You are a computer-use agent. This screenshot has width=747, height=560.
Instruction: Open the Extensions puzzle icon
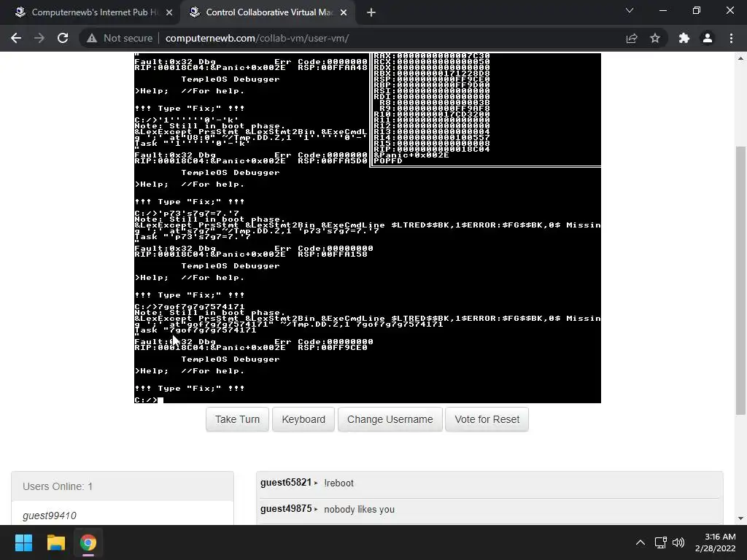pyautogui.click(x=684, y=38)
